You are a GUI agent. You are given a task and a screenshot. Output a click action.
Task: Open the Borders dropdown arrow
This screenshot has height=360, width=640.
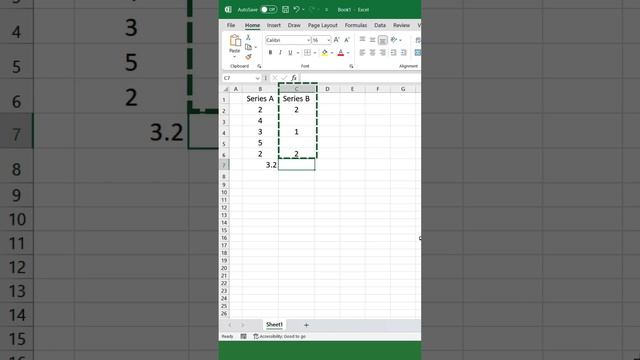point(315,53)
